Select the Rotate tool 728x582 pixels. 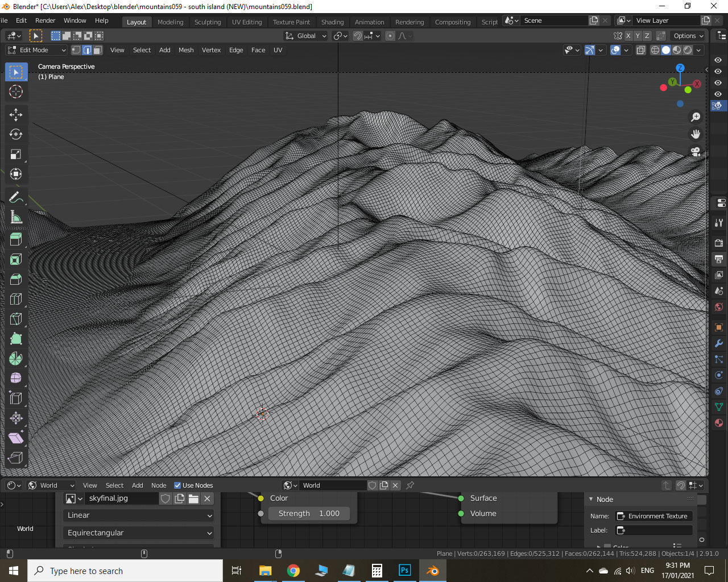point(16,134)
